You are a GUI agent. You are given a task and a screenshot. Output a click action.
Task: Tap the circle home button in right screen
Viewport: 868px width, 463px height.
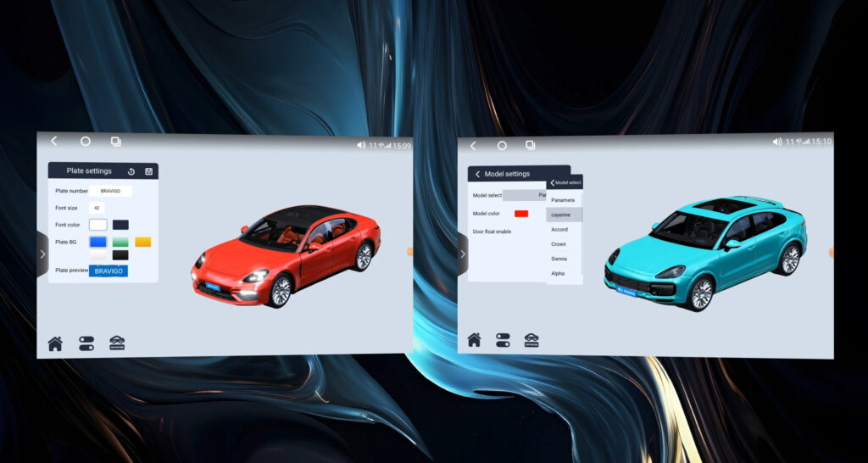point(502,145)
